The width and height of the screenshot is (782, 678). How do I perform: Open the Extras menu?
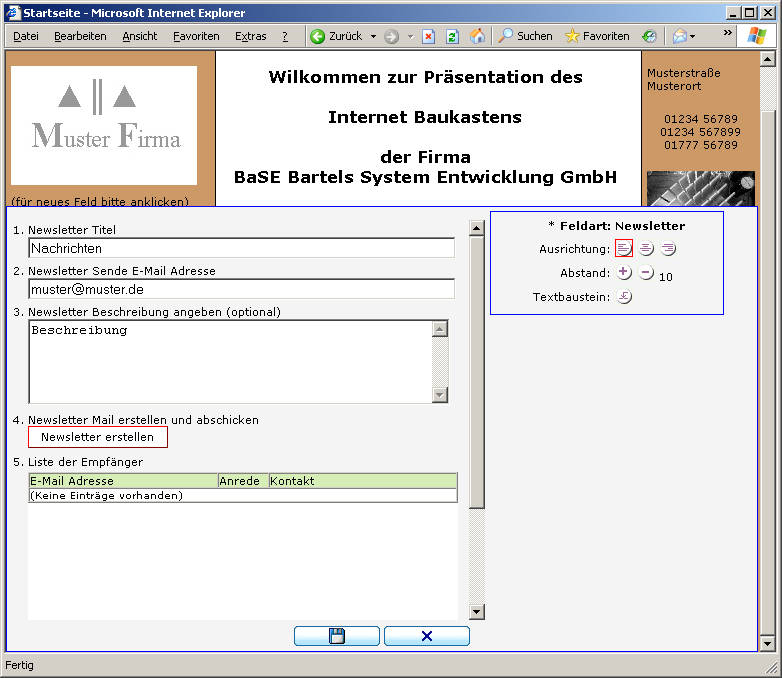click(250, 36)
